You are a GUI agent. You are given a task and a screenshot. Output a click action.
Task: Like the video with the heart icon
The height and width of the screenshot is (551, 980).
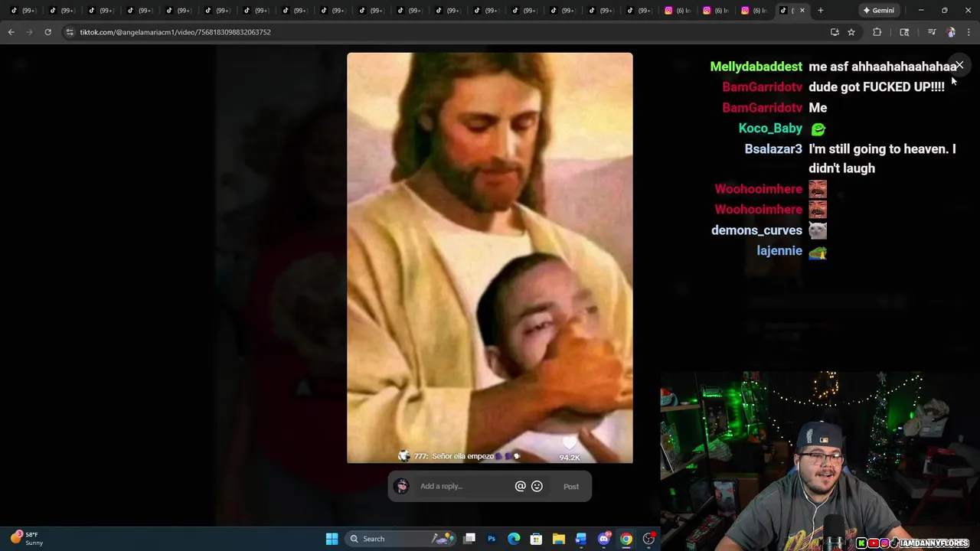(x=569, y=444)
